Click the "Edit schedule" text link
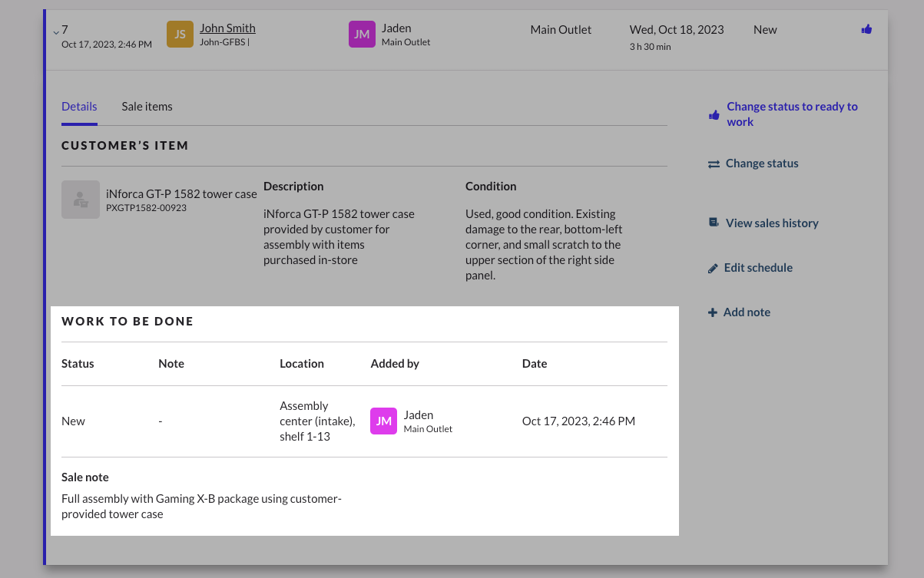924x578 pixels. pos(758,268)
